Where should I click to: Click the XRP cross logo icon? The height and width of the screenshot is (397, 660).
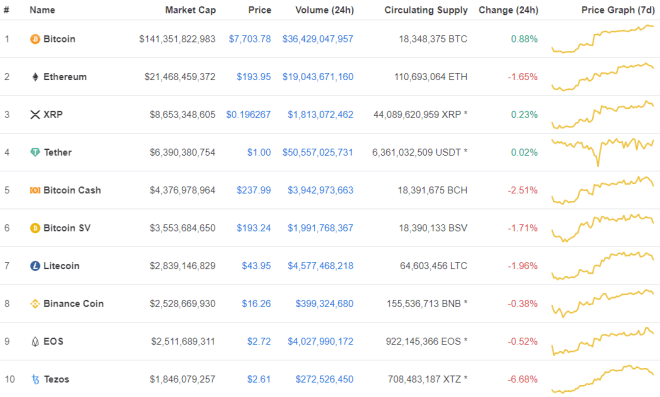(x=35, y=115)
